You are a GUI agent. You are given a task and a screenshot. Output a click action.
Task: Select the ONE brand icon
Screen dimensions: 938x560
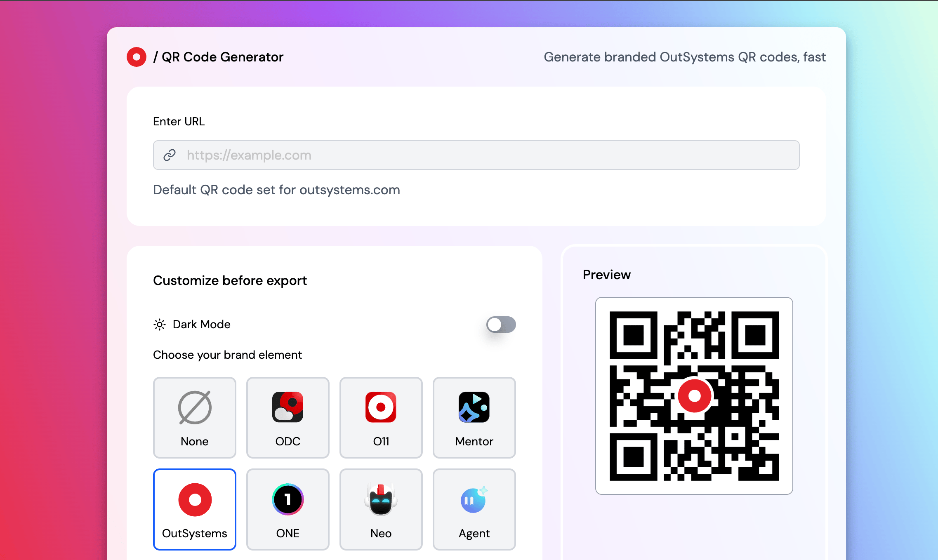tap(288, 500)
